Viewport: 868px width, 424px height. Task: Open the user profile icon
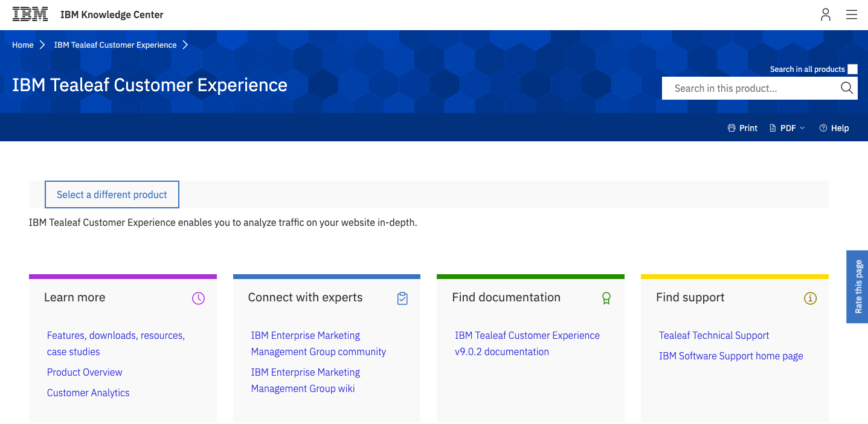tap(825, 14)
